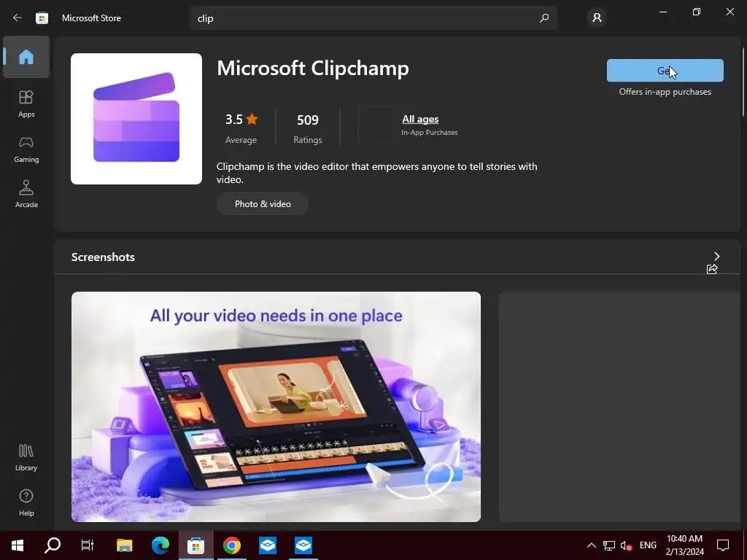Open the Clipchamp screenshot thumbnail
This screenshot has height=560, width=747.
[x=276, y=407]
